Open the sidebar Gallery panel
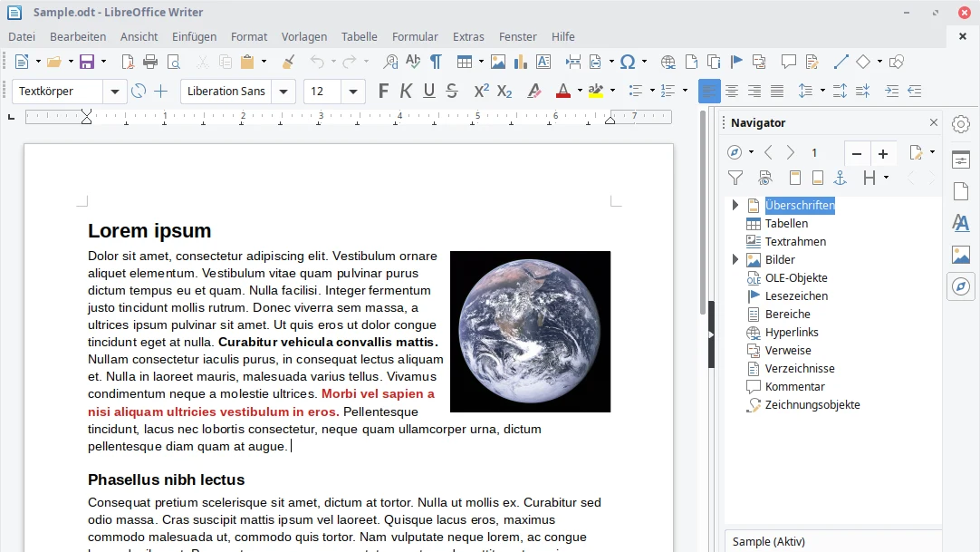Viewport: 980px width, 552px height. coord(961,255)
